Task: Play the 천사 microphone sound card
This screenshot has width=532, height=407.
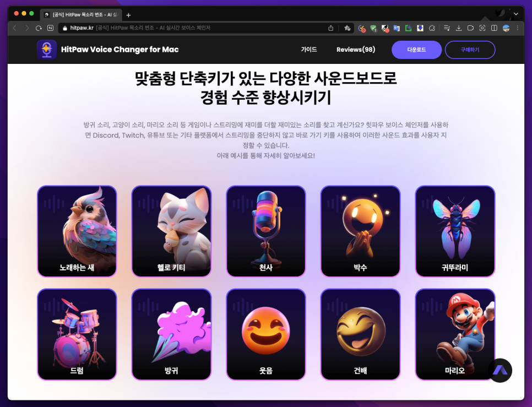Action: [265, 231]
